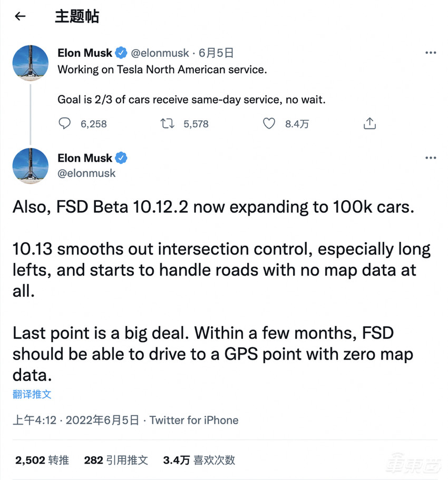The image size is (448, 480).
Task: Select the reply count 6,258
Action: pyautogui.click(x=93, y=124)
